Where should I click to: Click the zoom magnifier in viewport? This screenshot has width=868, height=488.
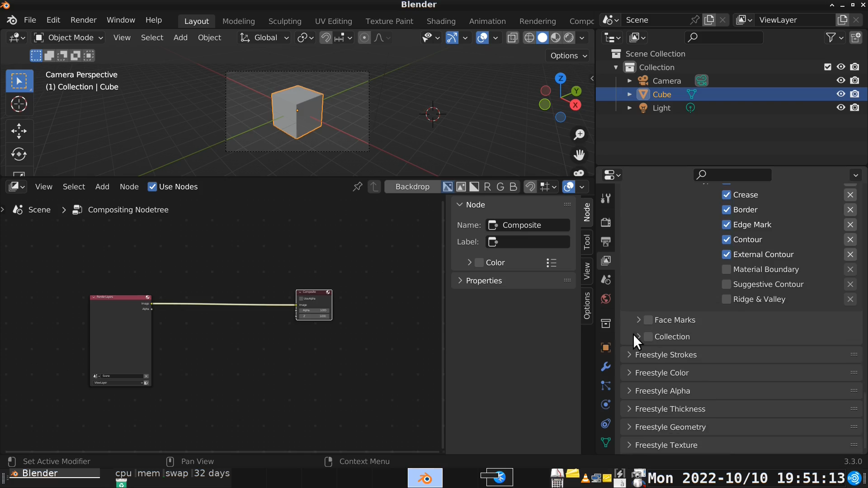pos(579,135)
